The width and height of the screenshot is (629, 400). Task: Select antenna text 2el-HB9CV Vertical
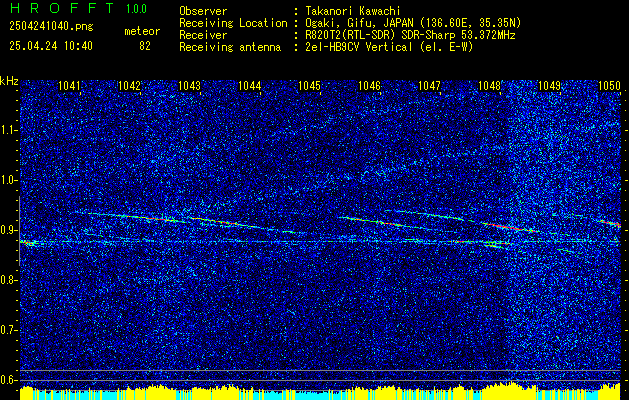359,47
